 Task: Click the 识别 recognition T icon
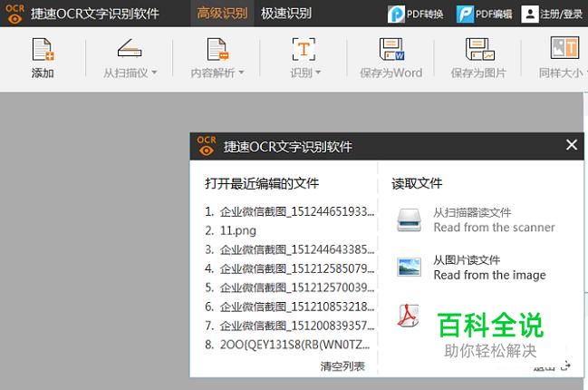(x=304, y=49)
